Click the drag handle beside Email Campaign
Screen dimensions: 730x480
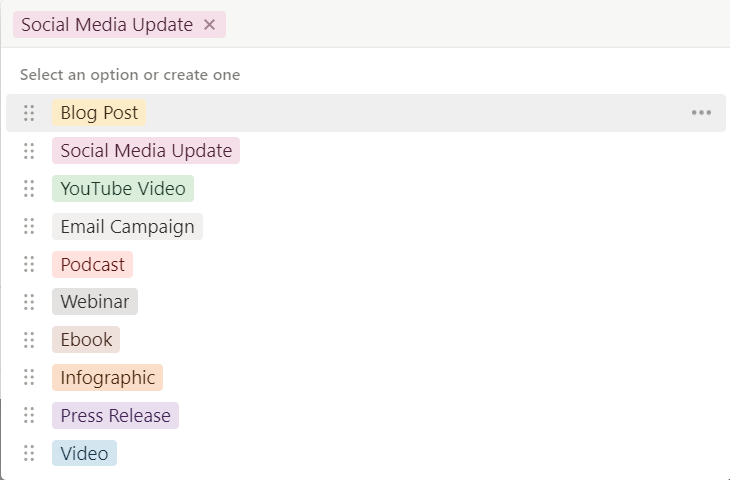29,227
